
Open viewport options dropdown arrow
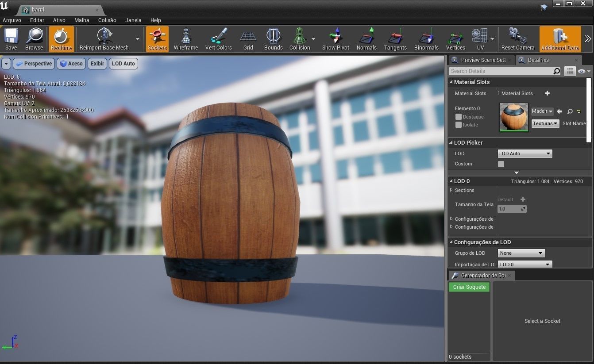[6, 64]
